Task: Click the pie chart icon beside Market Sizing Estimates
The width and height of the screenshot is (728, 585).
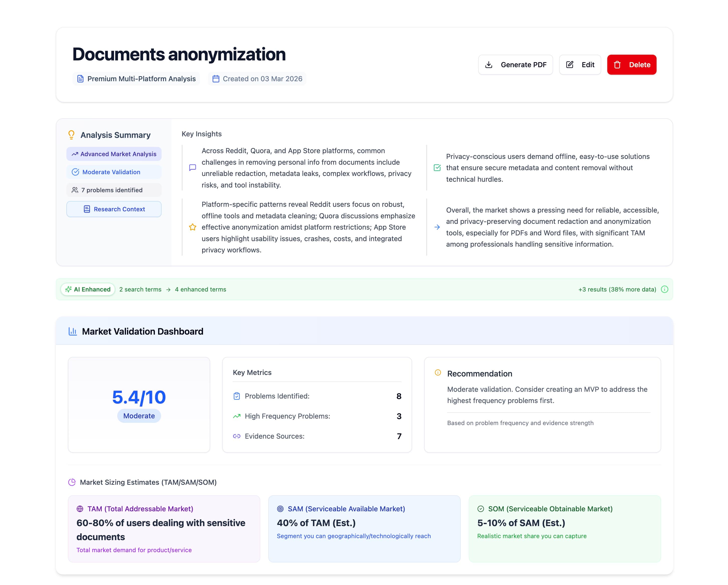Action: tap(72, 482)
